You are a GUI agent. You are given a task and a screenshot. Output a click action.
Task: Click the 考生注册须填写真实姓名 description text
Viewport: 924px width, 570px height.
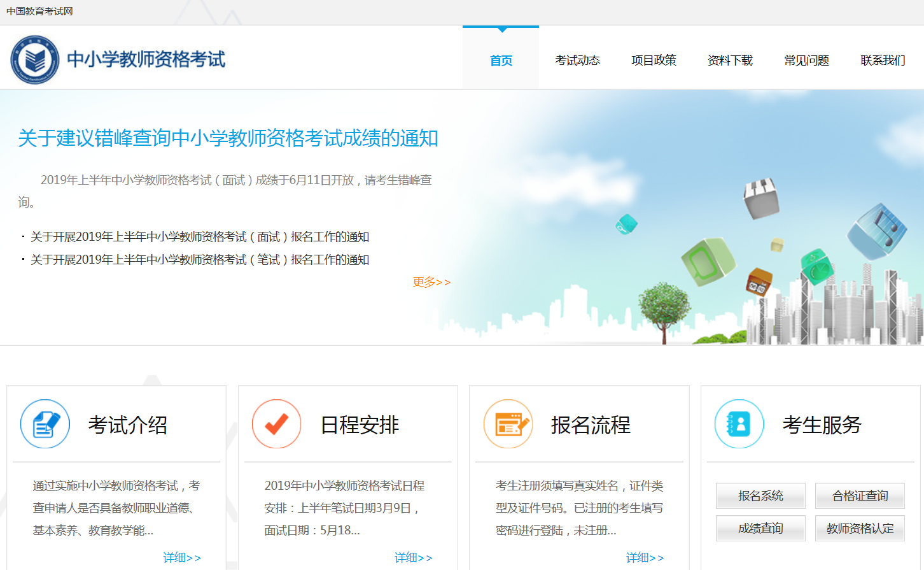point(580,508)
